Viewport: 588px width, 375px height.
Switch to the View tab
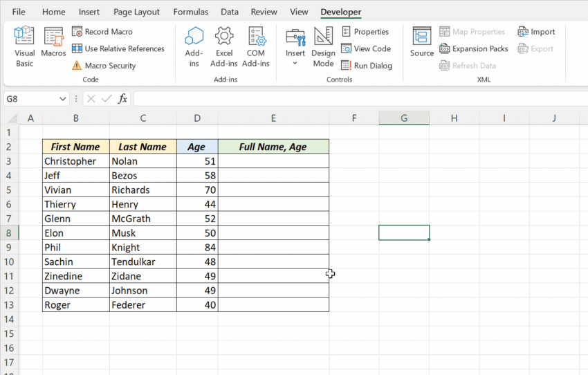click(x=299, y=12)
